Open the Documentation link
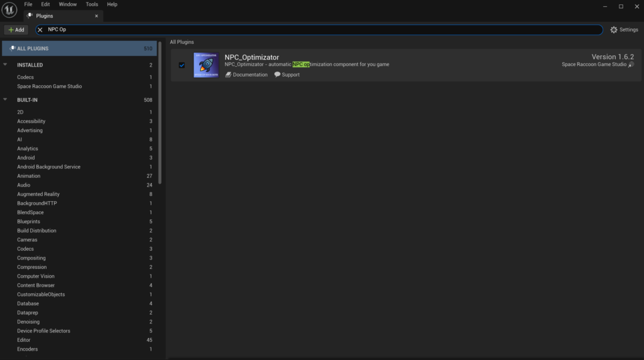This screenshot has height=360, width=644. pyautogui.click(x=247, y=75)
